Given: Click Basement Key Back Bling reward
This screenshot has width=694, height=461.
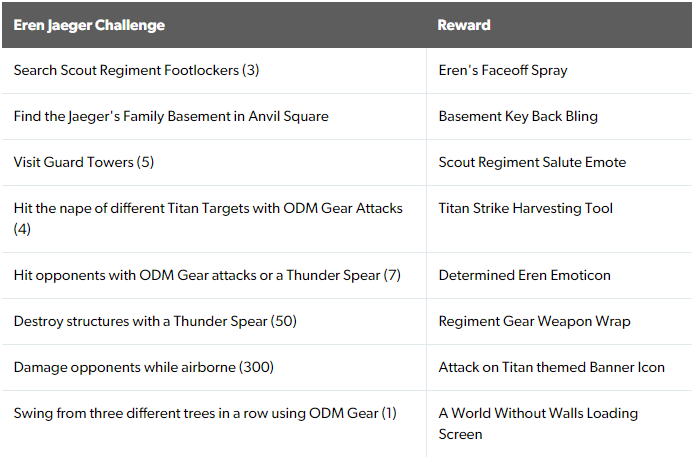Looking at the screenshot, I should click(x=518, y=116).
